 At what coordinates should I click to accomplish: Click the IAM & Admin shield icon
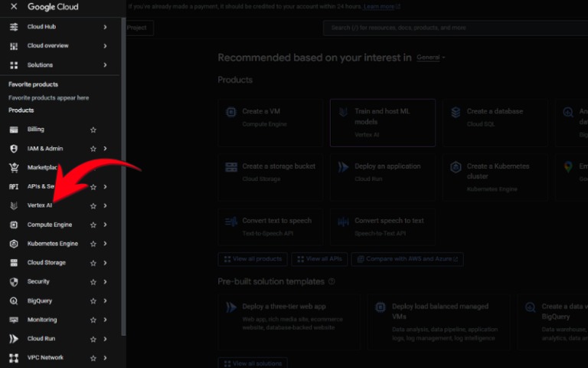tap(13, 149)
